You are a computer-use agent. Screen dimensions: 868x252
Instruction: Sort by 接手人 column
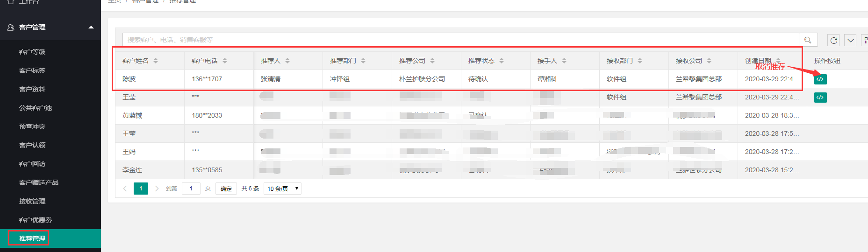[x=564, y=61]
